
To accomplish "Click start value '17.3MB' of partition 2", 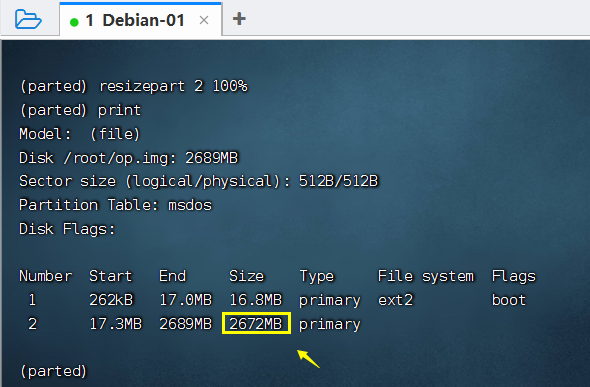I will 116,324.
